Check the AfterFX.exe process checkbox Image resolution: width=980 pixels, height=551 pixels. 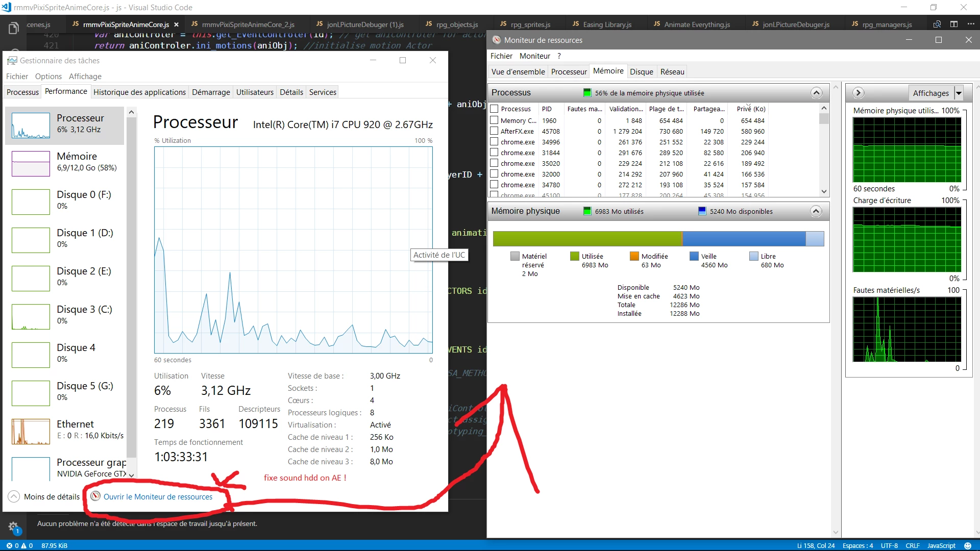[494, 131]
